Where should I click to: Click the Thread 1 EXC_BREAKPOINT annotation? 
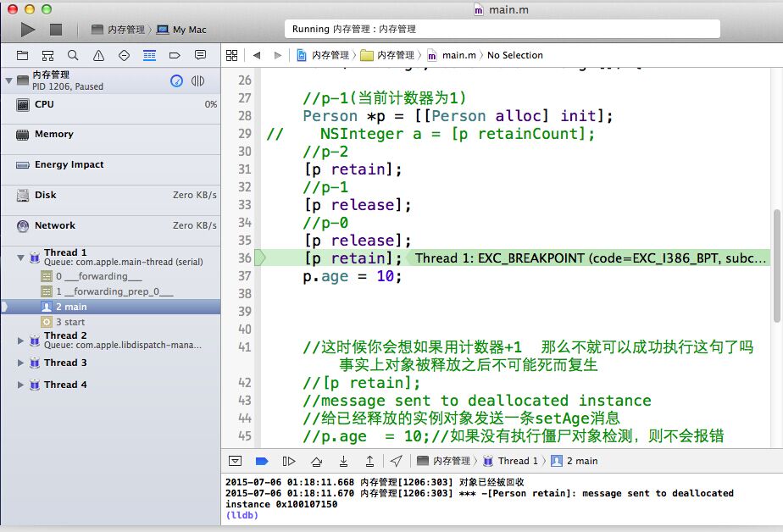pyautogui.click(x=586, y=258)
